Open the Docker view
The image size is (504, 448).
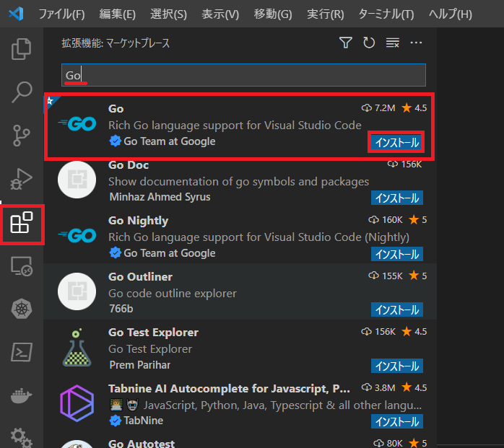click(x=22, y=395)
